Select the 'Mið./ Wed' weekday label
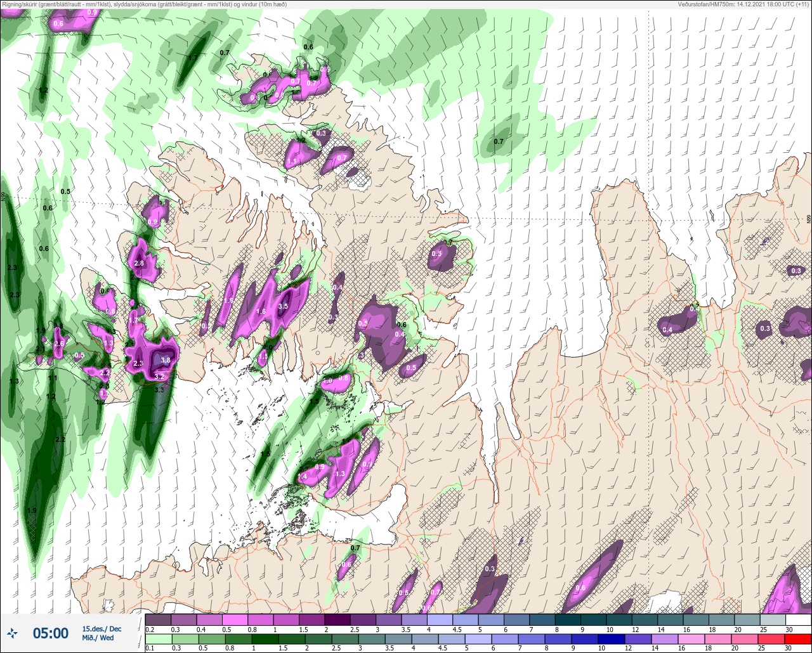Screen dimensions: 812x653 (x=98, y=638)
